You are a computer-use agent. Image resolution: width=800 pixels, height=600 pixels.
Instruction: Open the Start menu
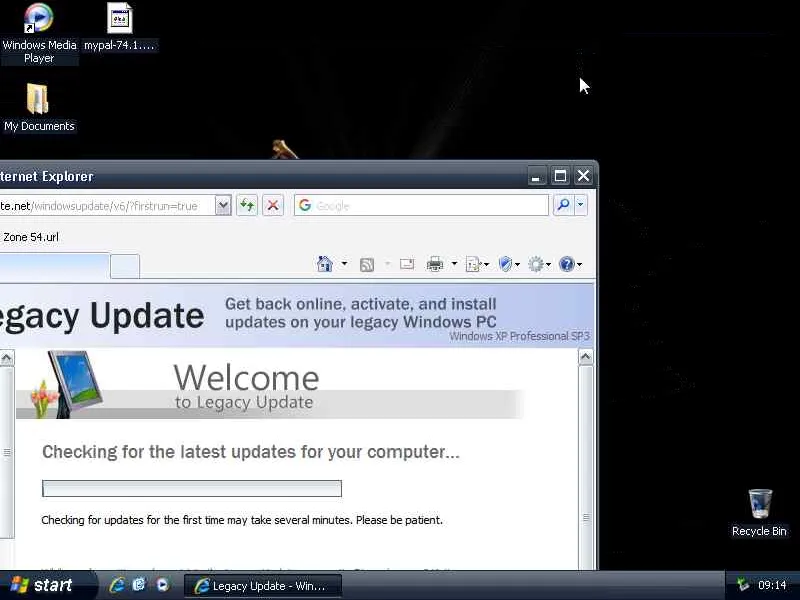point(47,585)
